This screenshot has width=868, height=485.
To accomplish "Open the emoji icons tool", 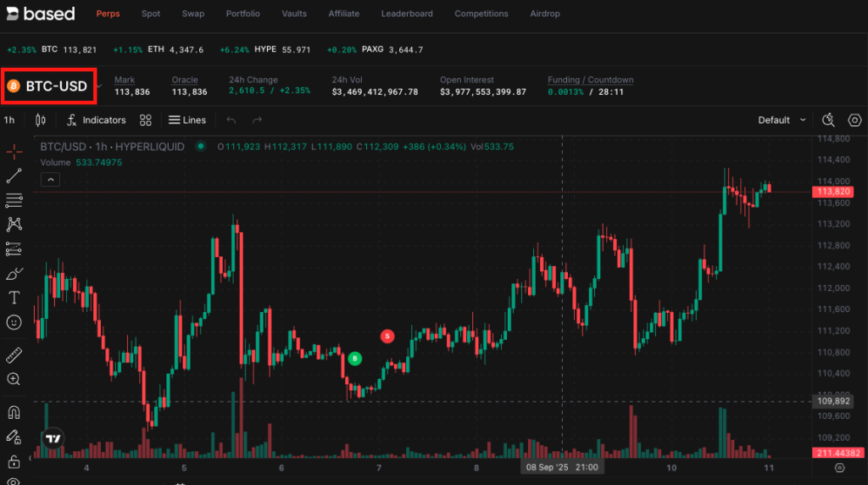I will pyautogui.click(x=14, y=322).
